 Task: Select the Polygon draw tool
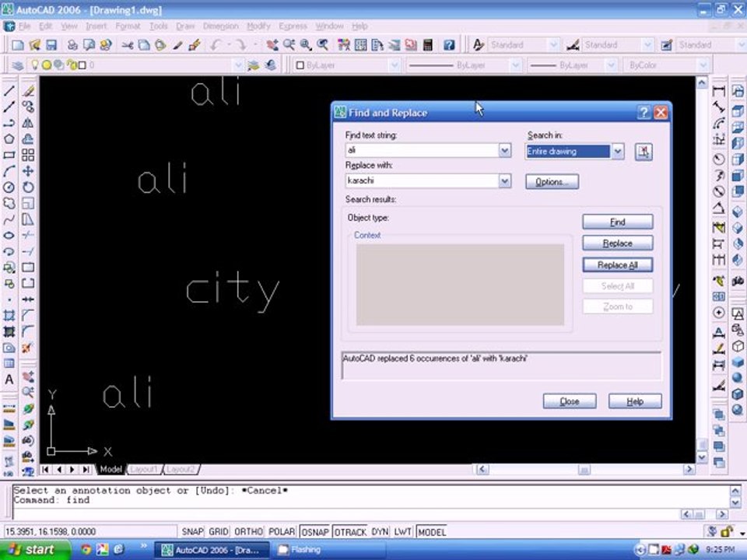(x=9, y=139)
